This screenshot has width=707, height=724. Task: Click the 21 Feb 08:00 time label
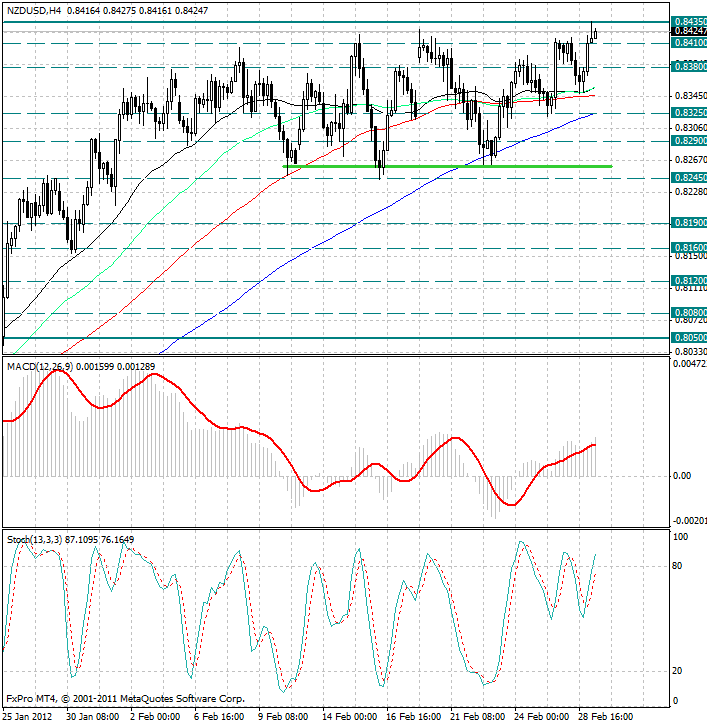pos(477,717)
